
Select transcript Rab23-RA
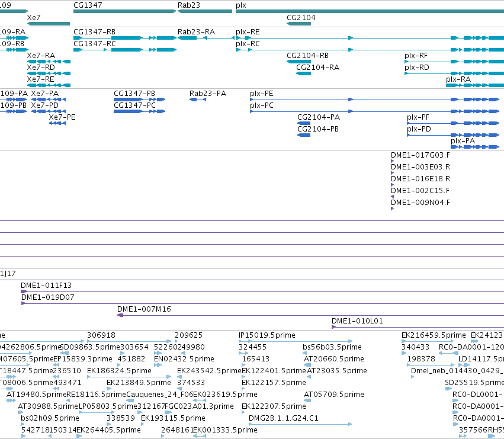[206, 38]
